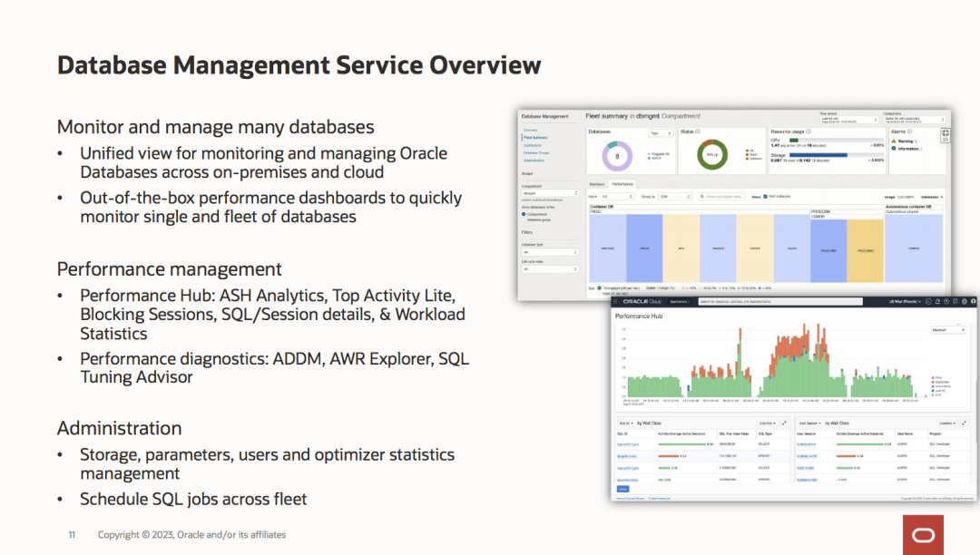Open the chat support icon in header
The height and width of the screenshot is (555, 980).
(955, 302)
